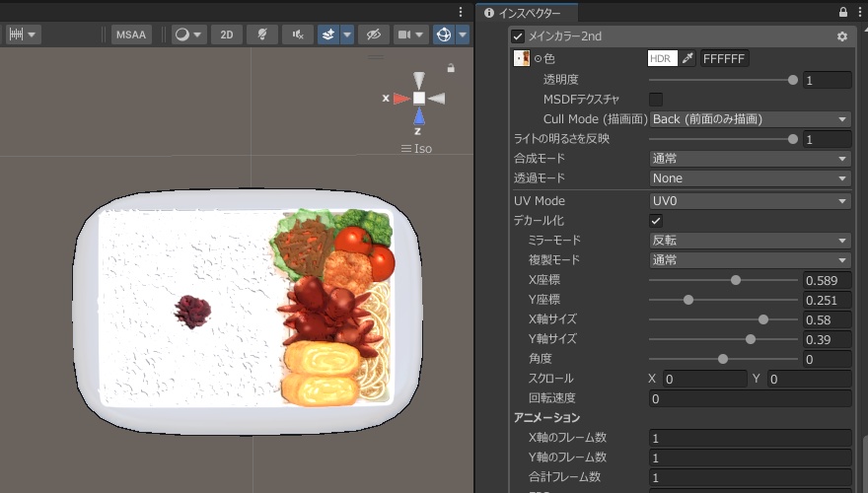The height and width of the screenshot is (493, 868).
Task: Click the 角度 value field
Action: click(x=827, y=360)
